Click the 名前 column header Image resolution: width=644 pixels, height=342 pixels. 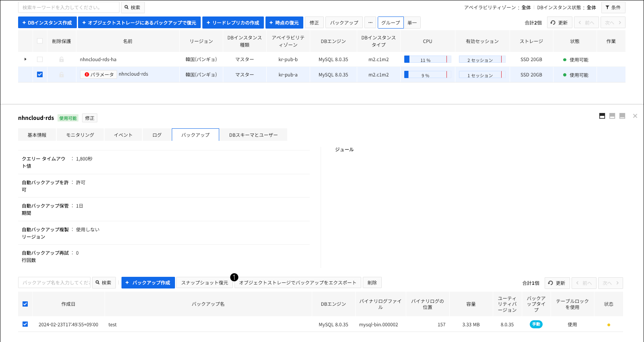[128, 41]
